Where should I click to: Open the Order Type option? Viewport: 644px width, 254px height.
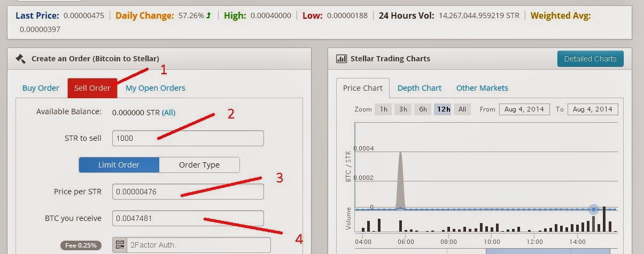coord(199,165)
